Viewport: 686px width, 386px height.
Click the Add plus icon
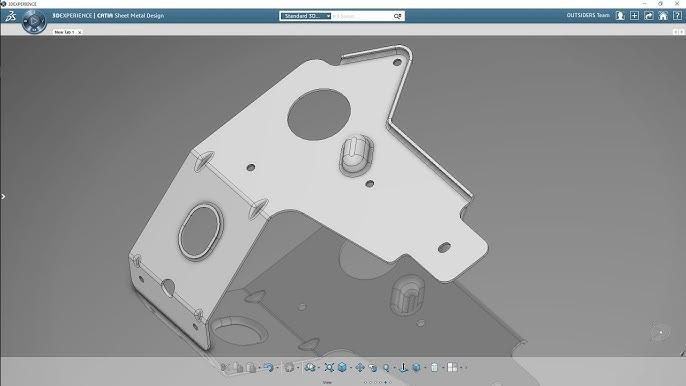pyautogui.click(x=634, y=16)
